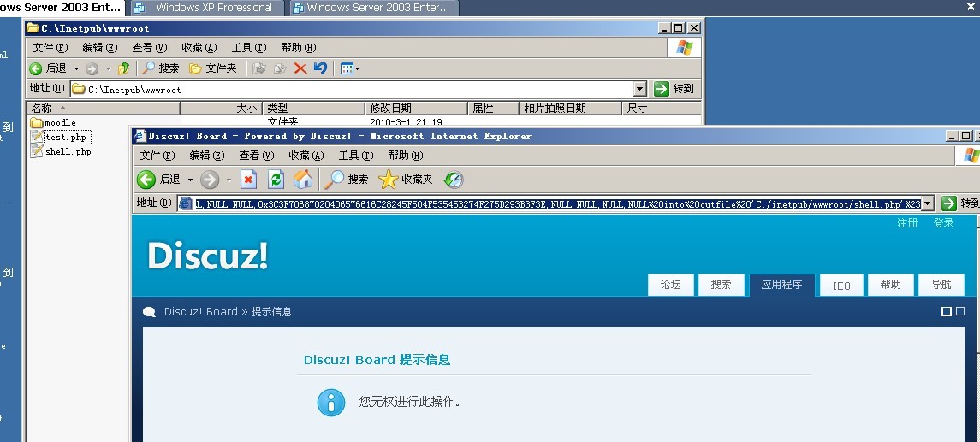
Task: Click the IE Refresh icon
Action: tap(276, 180)
